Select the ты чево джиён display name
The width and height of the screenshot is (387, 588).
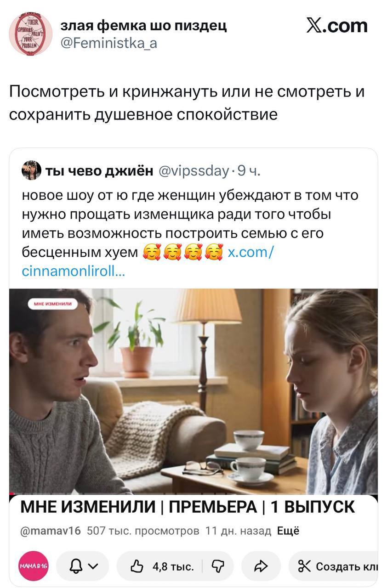[100, 171]
